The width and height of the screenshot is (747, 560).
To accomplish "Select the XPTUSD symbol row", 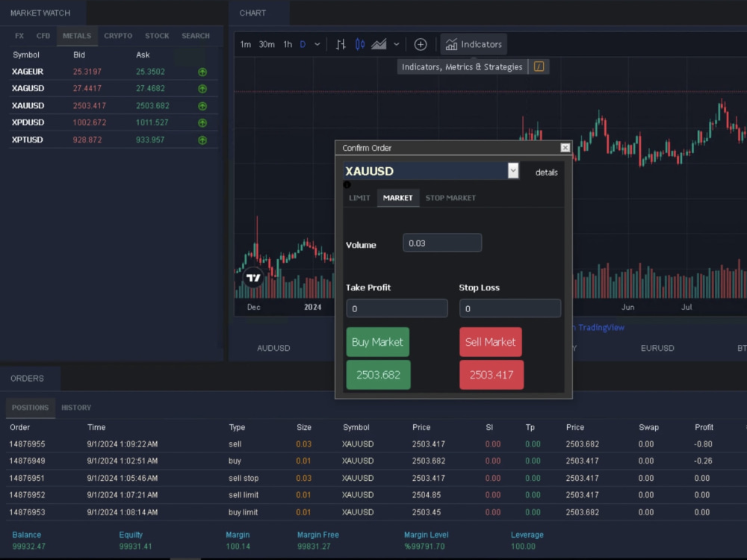I will (113, 140).
